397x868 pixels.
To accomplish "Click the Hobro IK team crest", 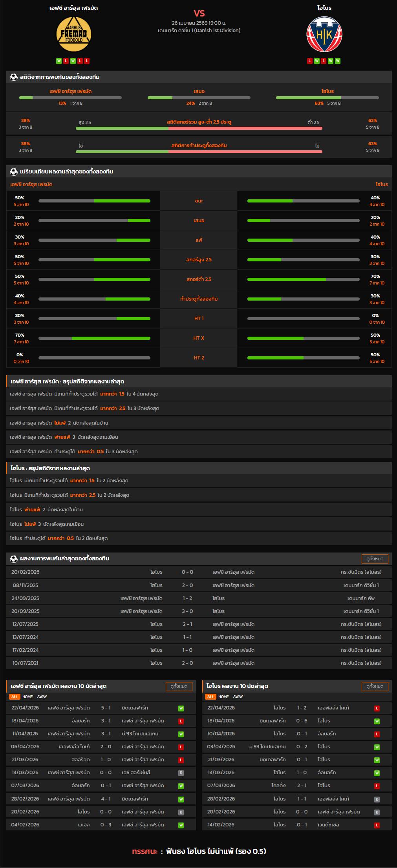I will point(324,34).
